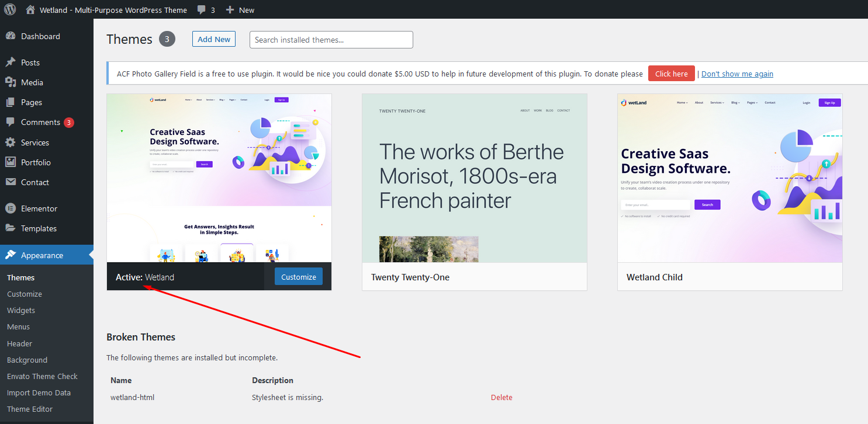Open the Theme Editor submenu
The width and height of the screenshot is (868, 424).
(x=30, y=409)
